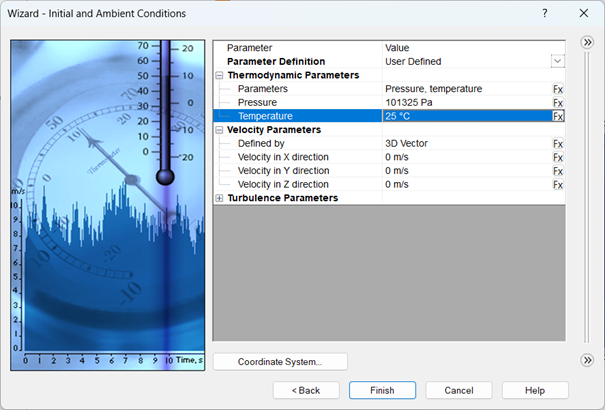Click Fx icon for Velocity in X direction
The image size is (605, 410).
[558, 157]
